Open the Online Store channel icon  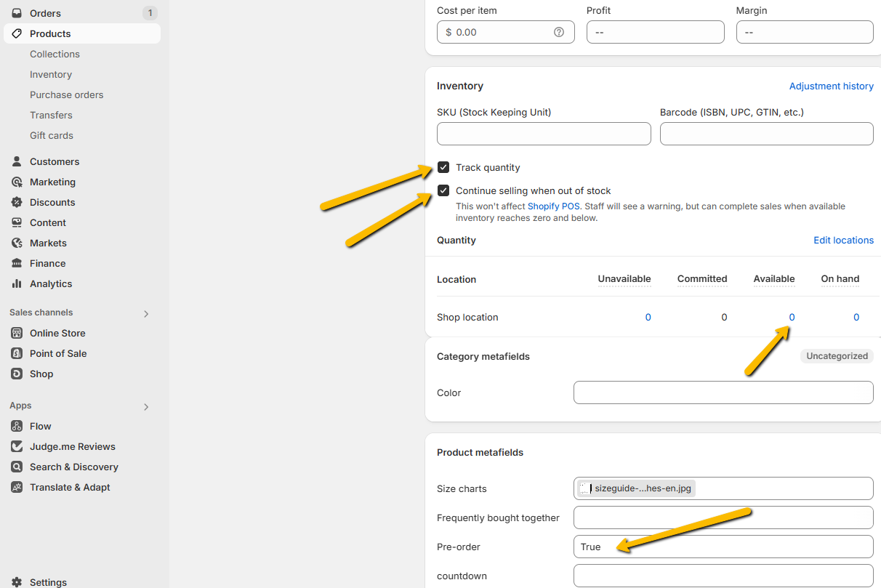click(x=17, y=333)
